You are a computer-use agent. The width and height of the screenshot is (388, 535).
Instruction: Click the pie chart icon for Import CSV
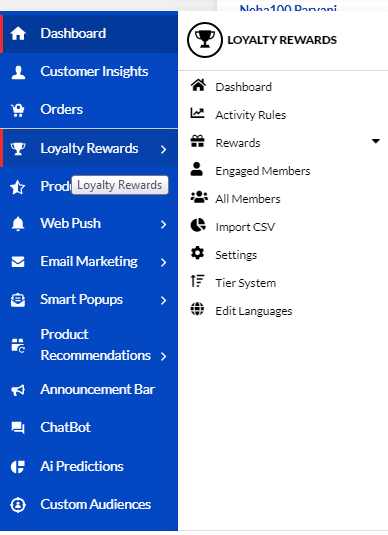pyautogui.click(x=198, y=225)
